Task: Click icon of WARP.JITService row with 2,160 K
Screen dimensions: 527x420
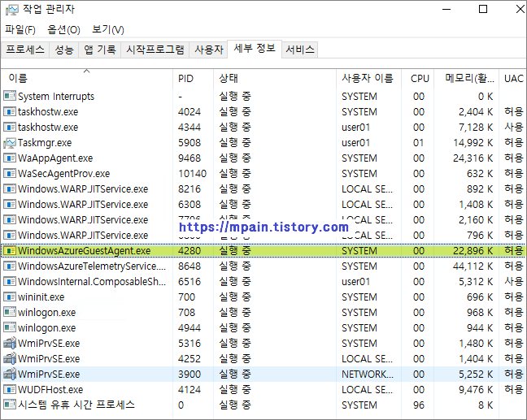Action: click(x=10, y=219)
